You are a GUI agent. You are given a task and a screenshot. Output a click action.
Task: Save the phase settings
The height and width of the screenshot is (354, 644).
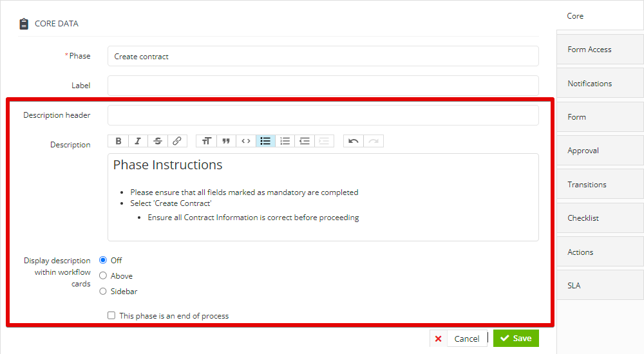click(516, 339)
